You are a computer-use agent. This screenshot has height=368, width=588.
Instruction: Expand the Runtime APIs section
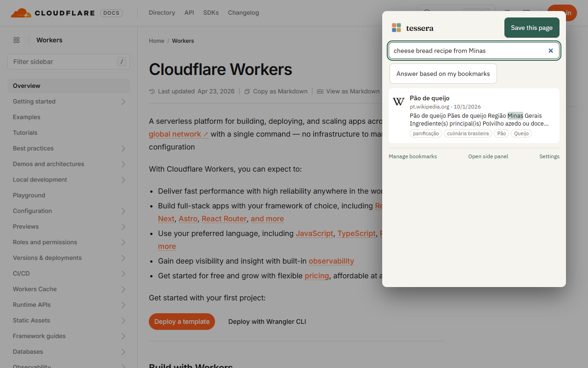123,305
